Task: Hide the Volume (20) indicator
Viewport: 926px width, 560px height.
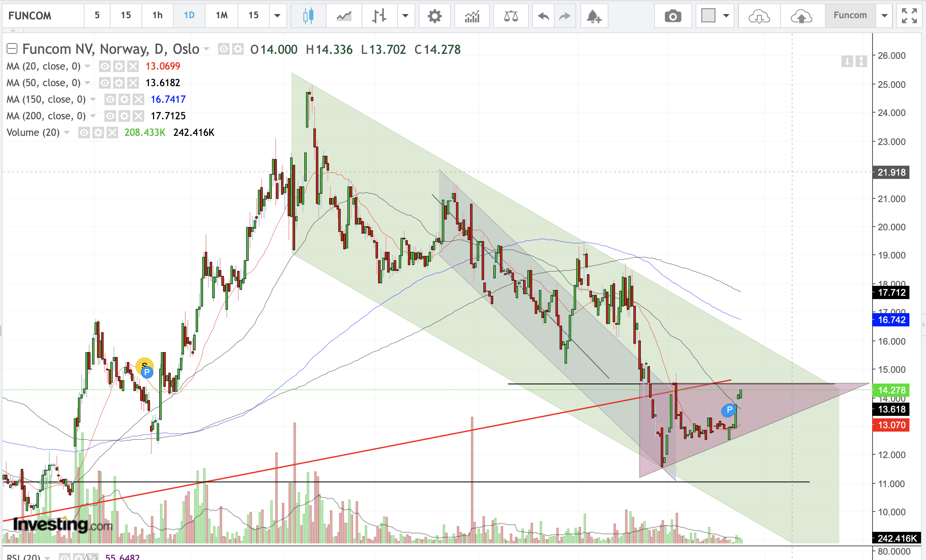Action: tap(84, 133)
